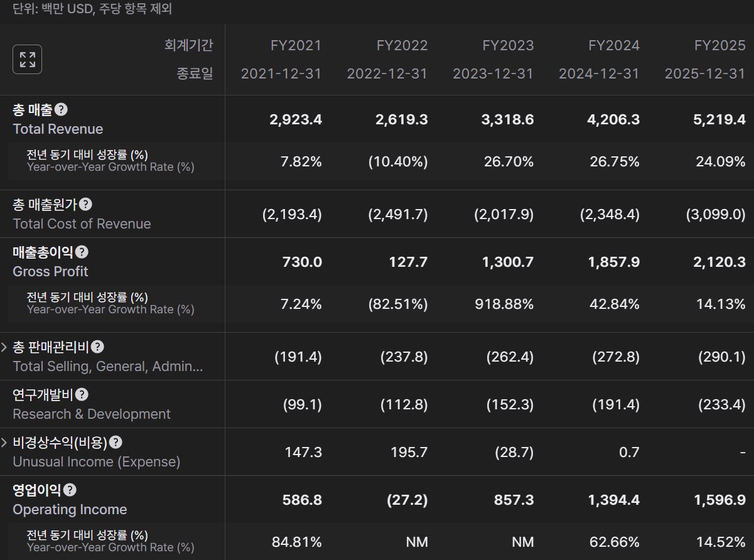The width and height of the screenshot is (754, 560).
Task: Click the help icon next to 비경상수익(비용)
Action: (x=116, y=442)
